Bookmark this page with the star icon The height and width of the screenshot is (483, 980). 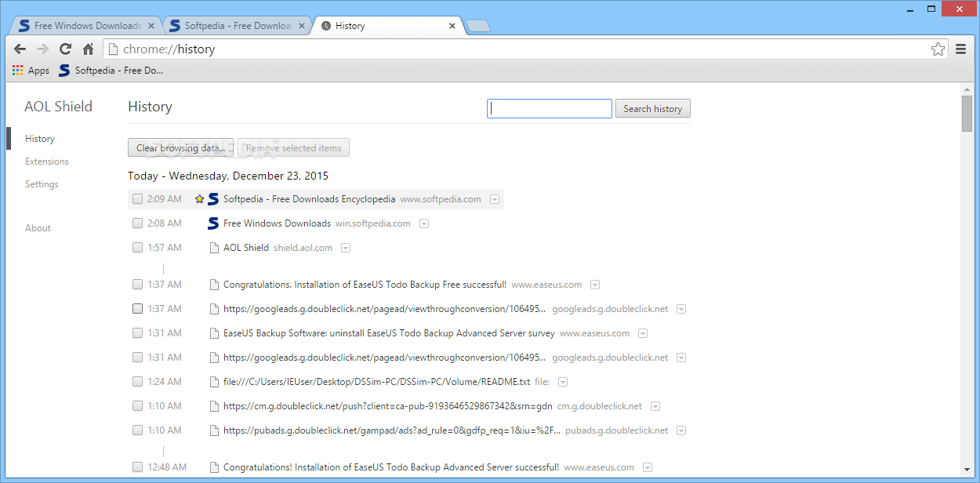[x=938, y=49]
